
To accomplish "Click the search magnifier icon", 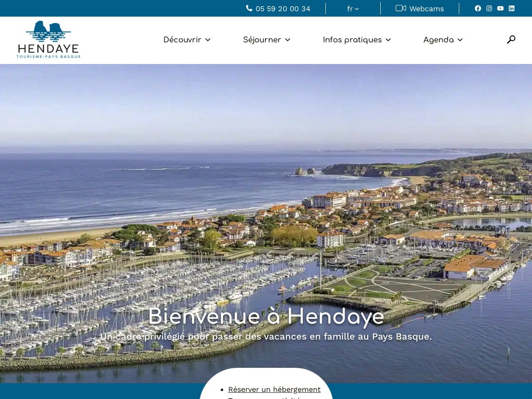I will point(511,39).
